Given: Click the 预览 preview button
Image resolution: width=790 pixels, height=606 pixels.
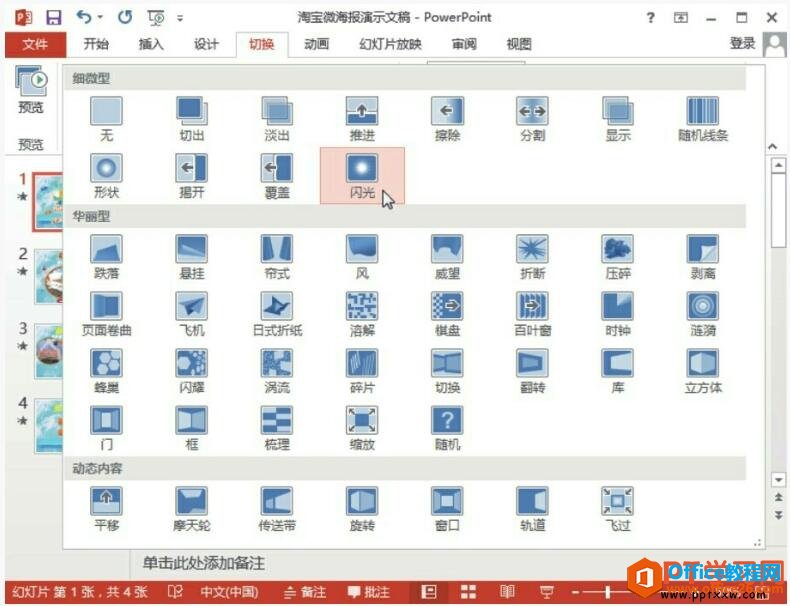Looking at the screenshot, I should tap(31, 91).
